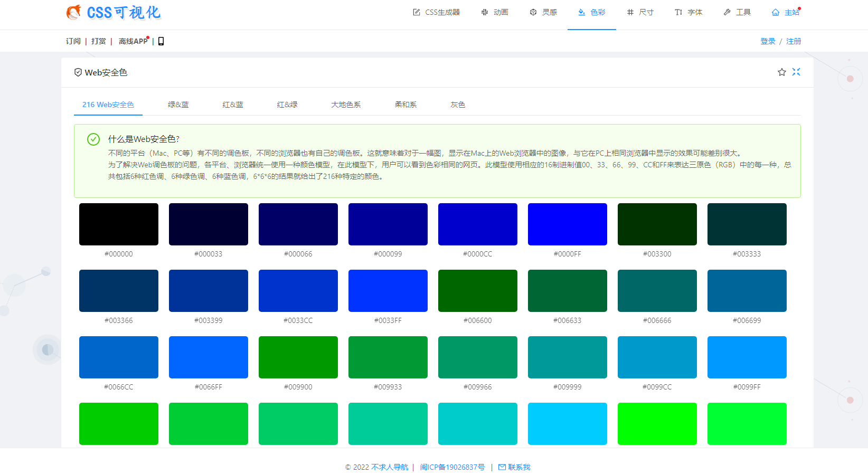Open the 字体 navigation item
868x475 pixels.
[688, 12]
